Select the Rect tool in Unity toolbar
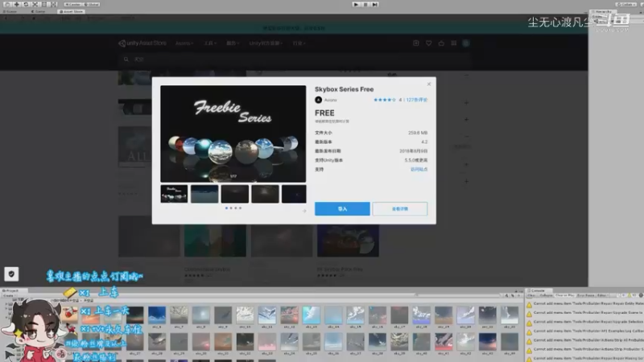Screen dimensions: 644x362 [x=44, y=4]
